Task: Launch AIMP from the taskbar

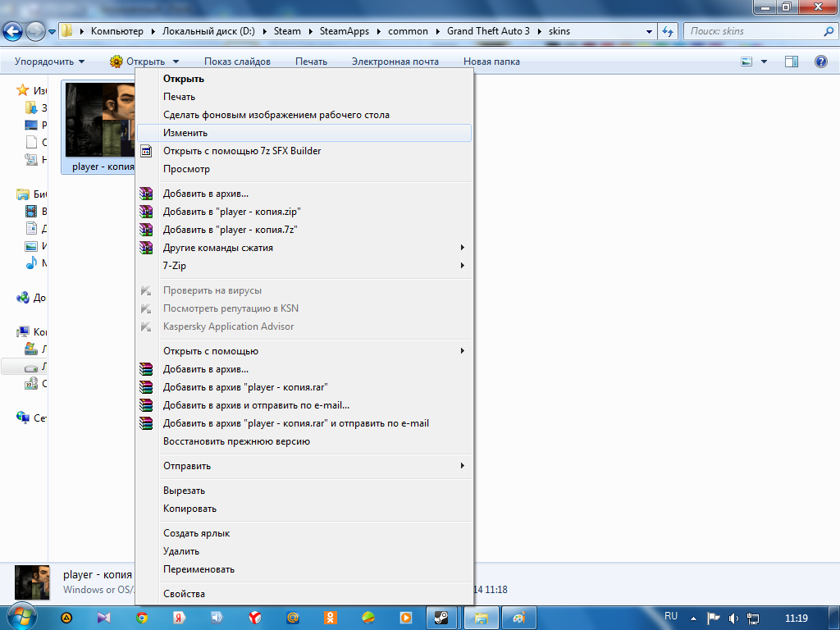Action: pyautogui.click(x=66, y=618)
